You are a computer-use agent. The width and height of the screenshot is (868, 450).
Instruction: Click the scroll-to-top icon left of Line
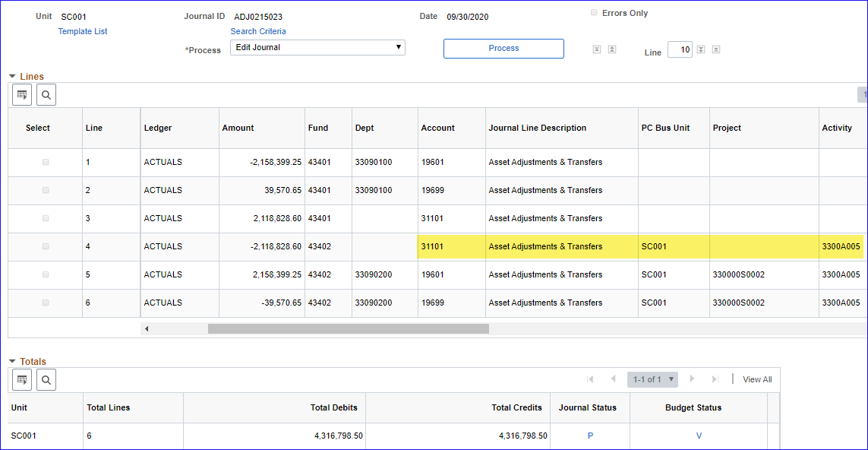click(597, 49)
